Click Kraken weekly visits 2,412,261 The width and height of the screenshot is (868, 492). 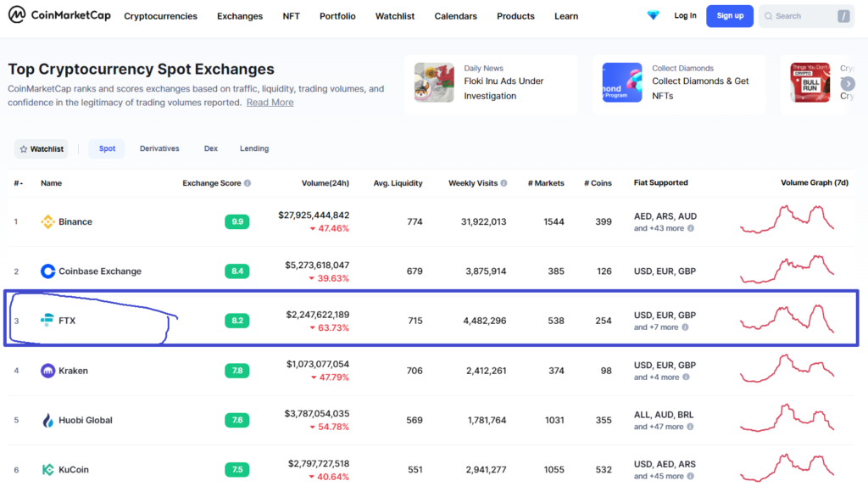coord(486,371)
